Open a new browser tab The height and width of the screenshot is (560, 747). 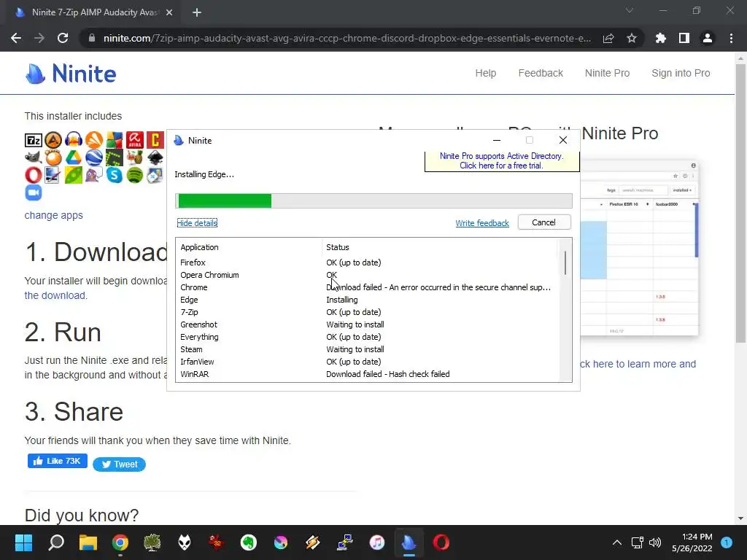pyautogui.click(x=197, y=13)
